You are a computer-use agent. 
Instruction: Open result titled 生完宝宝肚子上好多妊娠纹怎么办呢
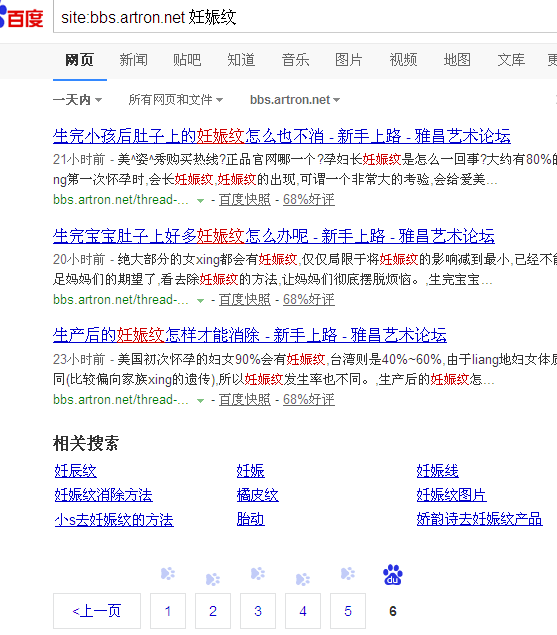pyautogui.click(x=273, y=236)
